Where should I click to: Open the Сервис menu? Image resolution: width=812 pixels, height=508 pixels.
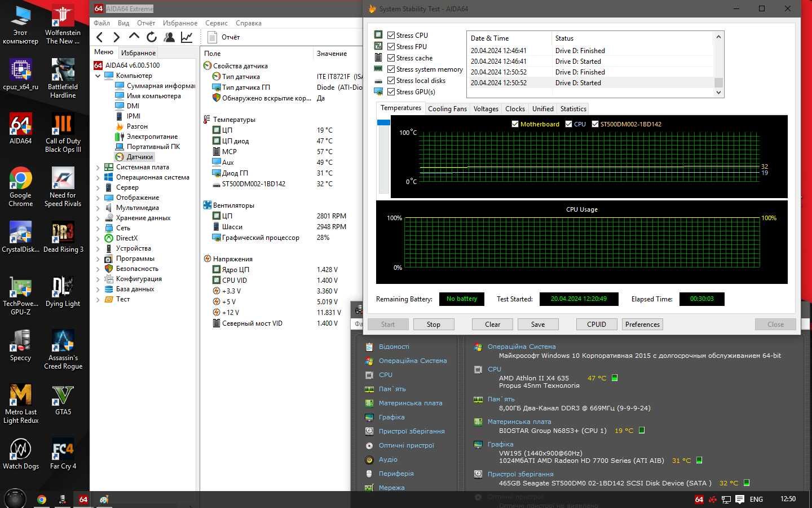coord(217,23)
